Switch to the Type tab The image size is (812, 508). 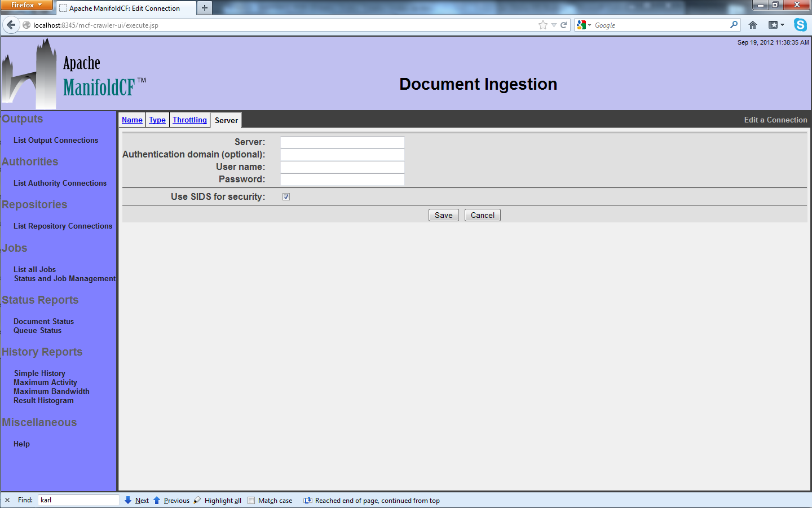click(x=157, y=120)
